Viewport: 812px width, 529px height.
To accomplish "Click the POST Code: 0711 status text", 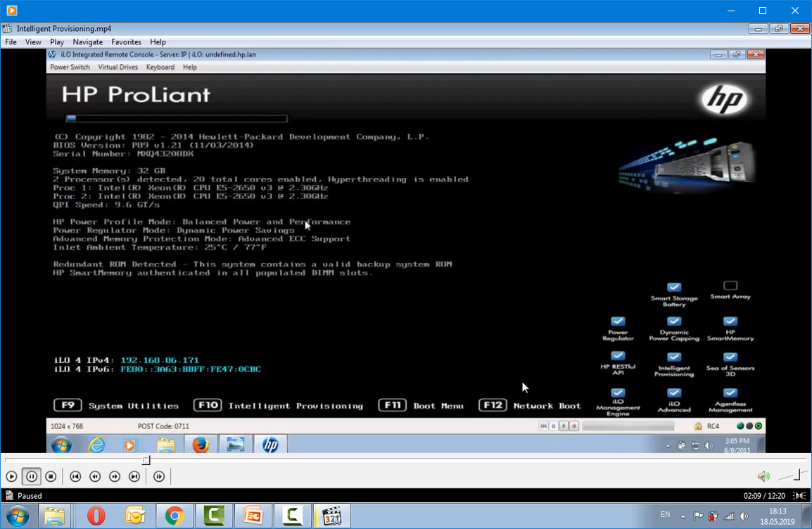I will pyautogui.click(x=163, y=426).
